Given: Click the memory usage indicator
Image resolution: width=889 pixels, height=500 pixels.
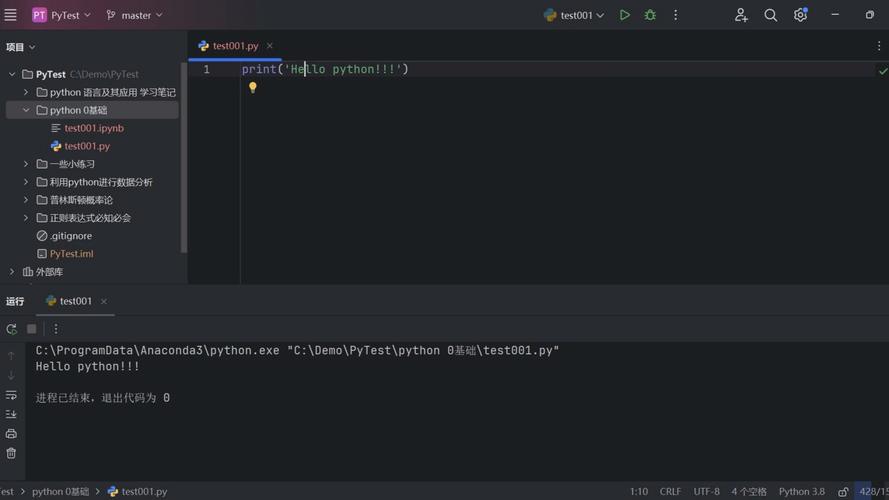Looking at the screenshot, I should tap(873, 491).
